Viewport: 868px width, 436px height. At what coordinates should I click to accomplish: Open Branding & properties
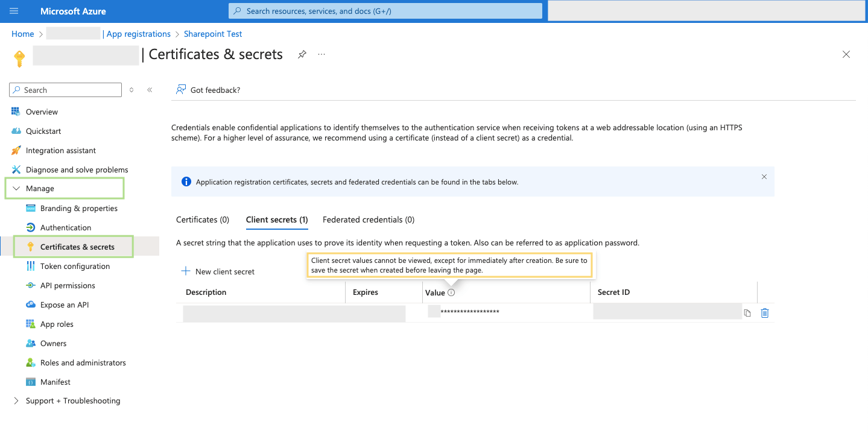(x=79, y=208)
